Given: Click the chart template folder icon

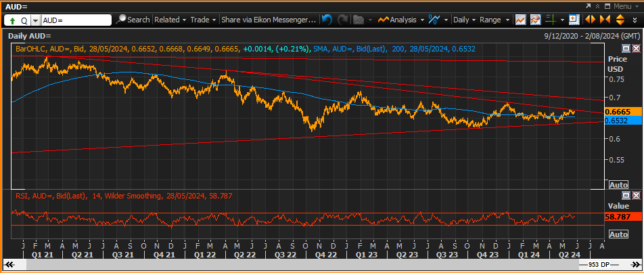Looking at the screenshot, I should click(359, 20).
